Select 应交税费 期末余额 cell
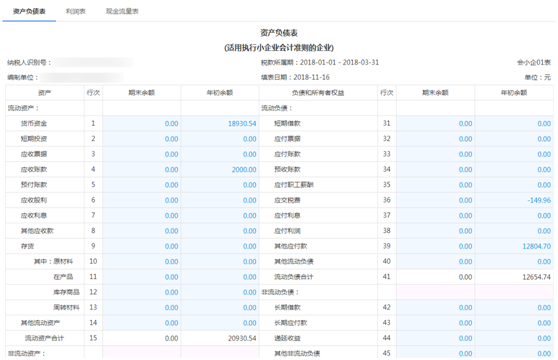The height and width of the screenshot is (360, 558). coord(436,200)
